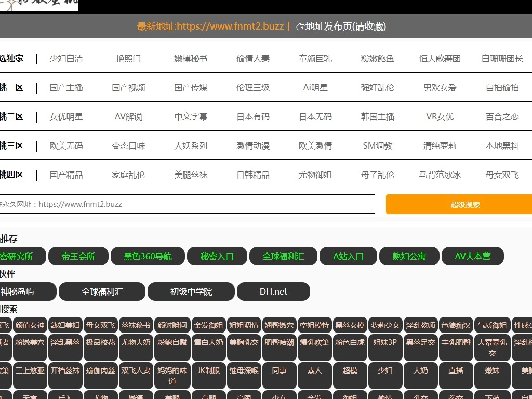Choose the 韩国主播 category
This screenshot has height=399, width=532.
coord(378,117)
